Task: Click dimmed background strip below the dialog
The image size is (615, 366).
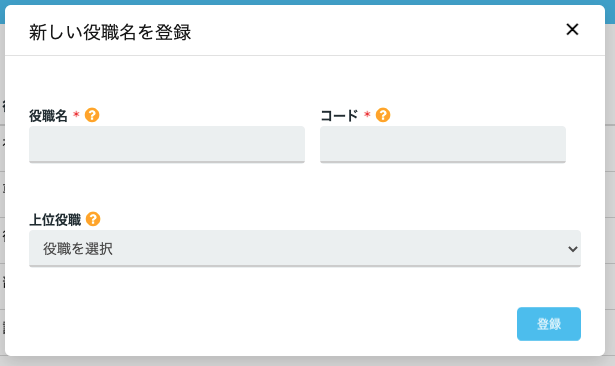Action: click(308, 361)
